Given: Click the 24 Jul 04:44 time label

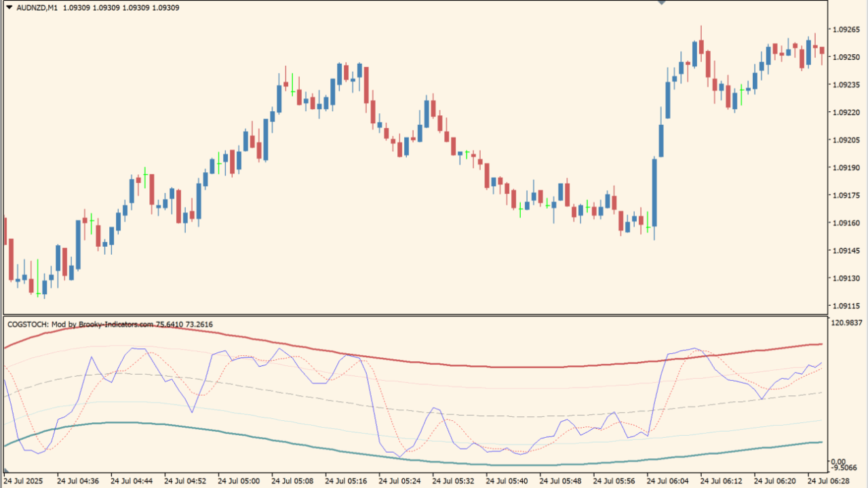Looking at the screenshot, I should pyautogui.click(x=132, y=481).
